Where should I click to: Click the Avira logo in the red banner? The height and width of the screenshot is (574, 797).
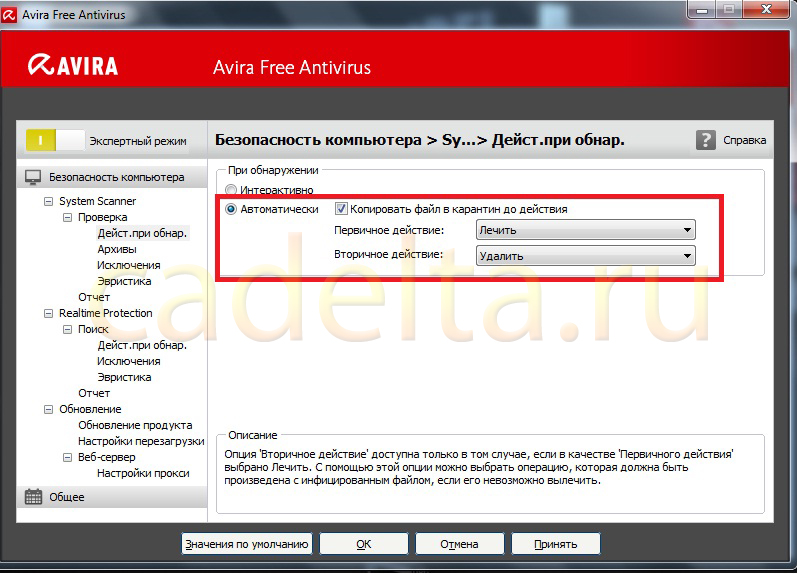73,66
